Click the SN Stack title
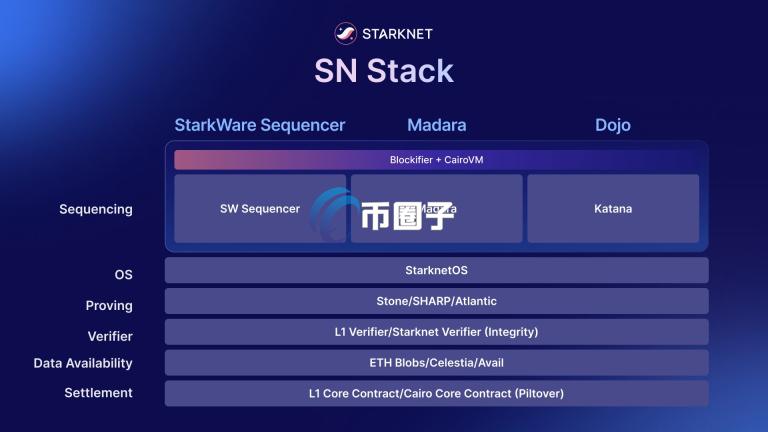Screen dimensions: 768x432 point(384,71)
